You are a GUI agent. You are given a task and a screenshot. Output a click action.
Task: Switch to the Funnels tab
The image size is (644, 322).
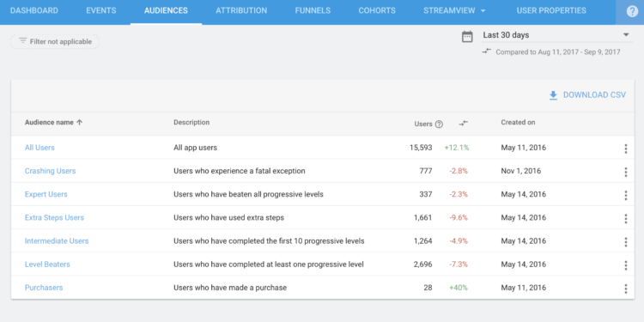313,11
